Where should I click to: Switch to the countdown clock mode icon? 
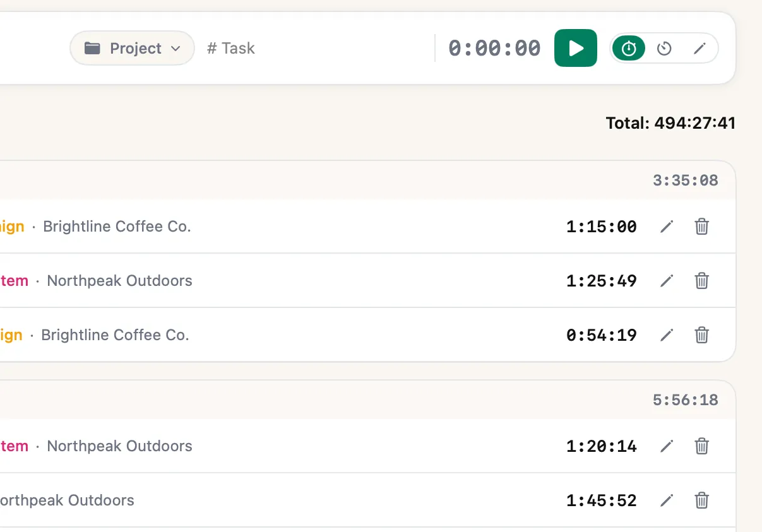(x=664, y=49)
